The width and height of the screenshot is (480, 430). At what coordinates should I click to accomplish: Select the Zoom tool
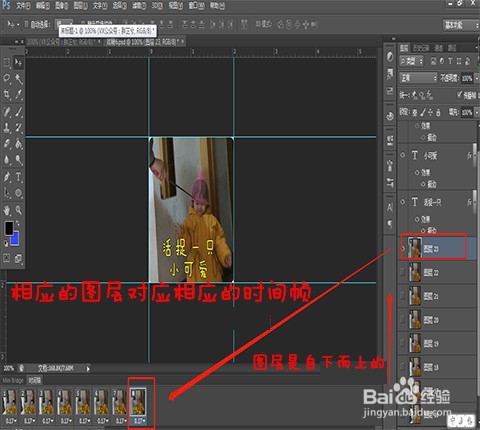coord(18,210)
